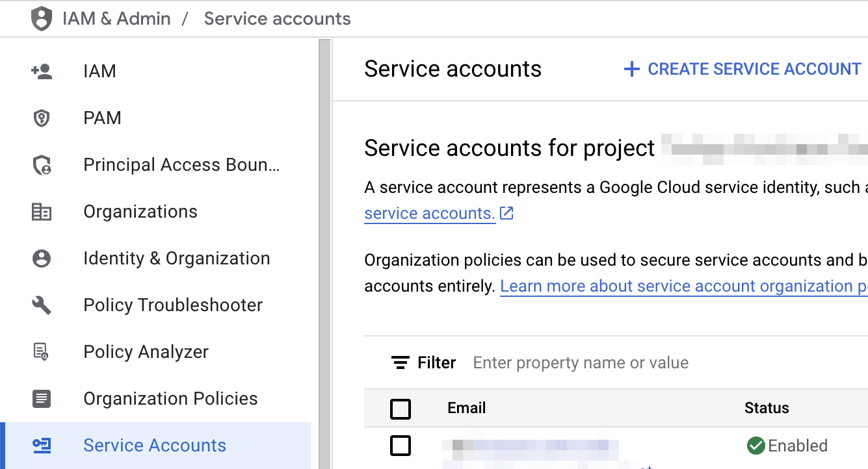Click the Principal Access Boundary icon
This screenshot has height=469, width=868.
pos(42,165)
